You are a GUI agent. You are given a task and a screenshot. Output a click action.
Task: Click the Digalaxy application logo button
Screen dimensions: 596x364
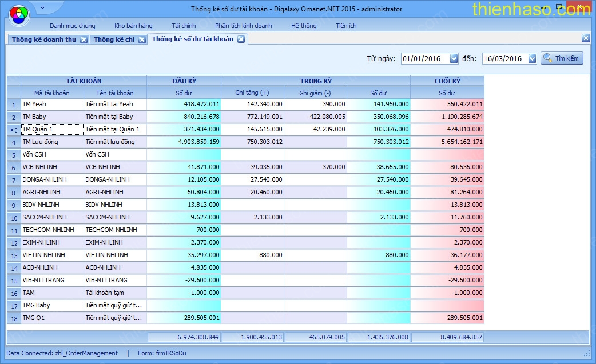18,13
